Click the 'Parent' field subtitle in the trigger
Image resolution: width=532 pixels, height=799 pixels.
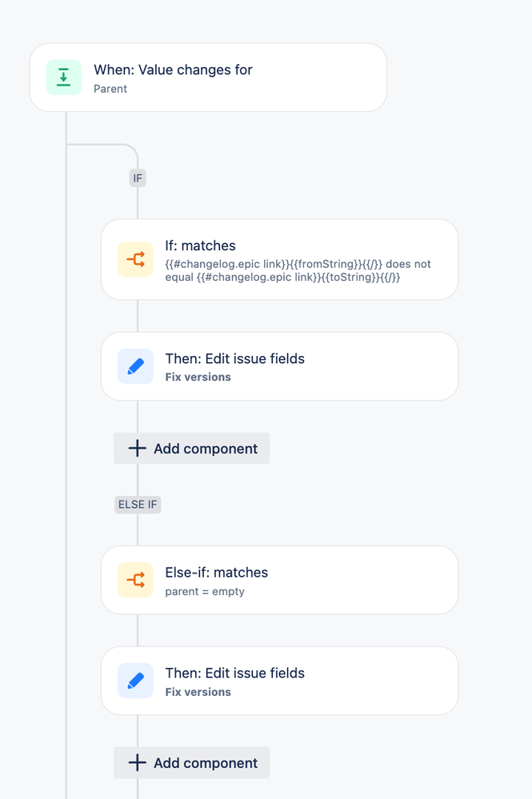click(x=110, y=89)
